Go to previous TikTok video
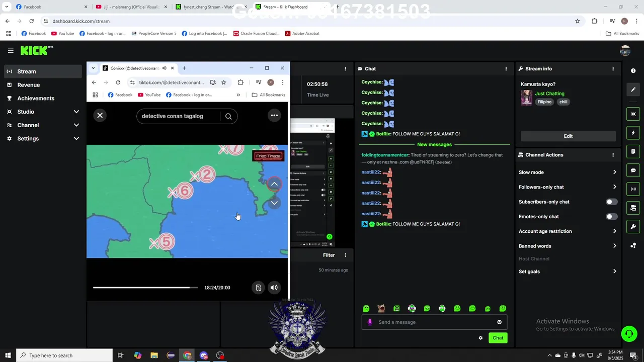Viewport: 644px width, 362px height. [x=274, y=184]
